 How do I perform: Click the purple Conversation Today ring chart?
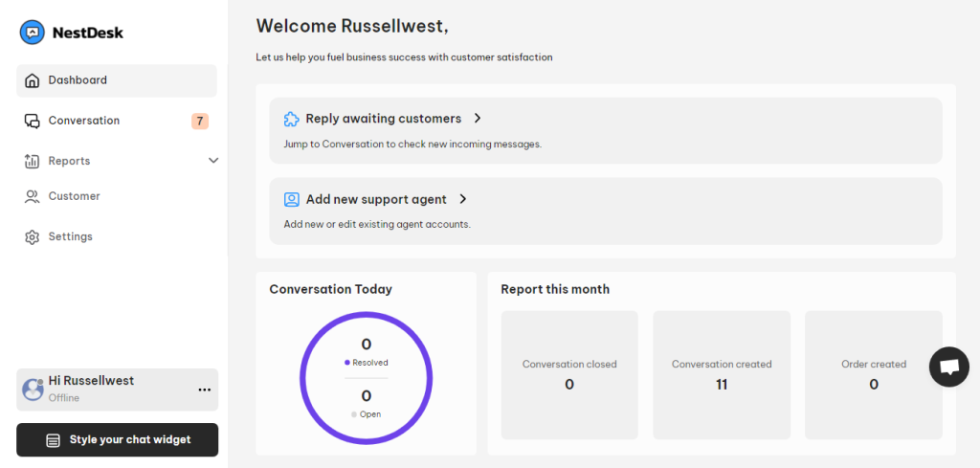367,378
